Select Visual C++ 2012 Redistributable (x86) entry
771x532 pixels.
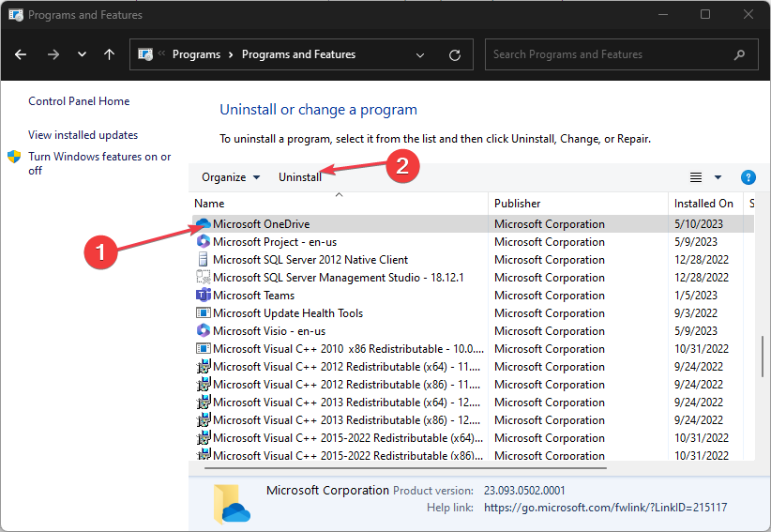coord(347,384)
